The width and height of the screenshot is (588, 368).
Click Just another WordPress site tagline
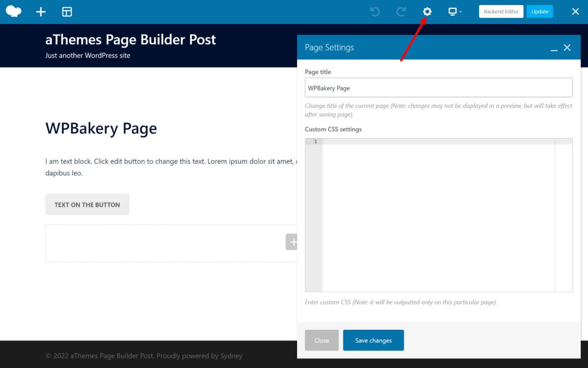[x=88, y=56]
